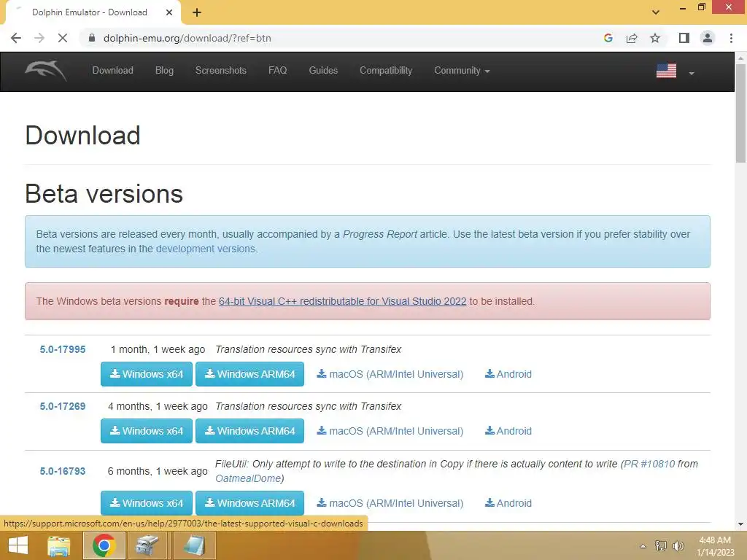Screen dimensions: 747x560
Task: Open the Chrome profile avatar
Action: pyautogui.click(x=708, y=38)
